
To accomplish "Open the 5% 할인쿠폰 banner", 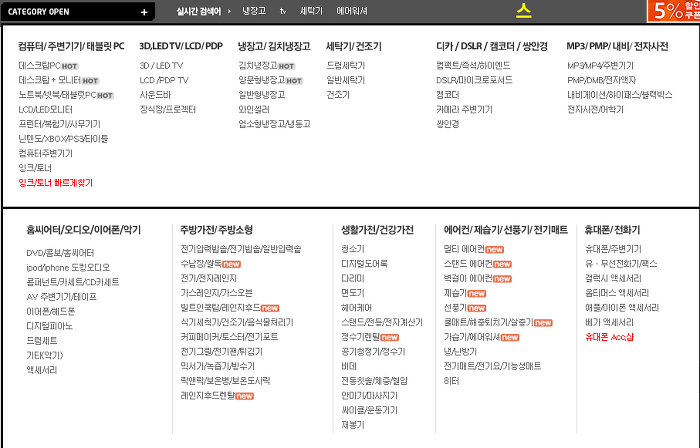I will [x=674, y=11].
